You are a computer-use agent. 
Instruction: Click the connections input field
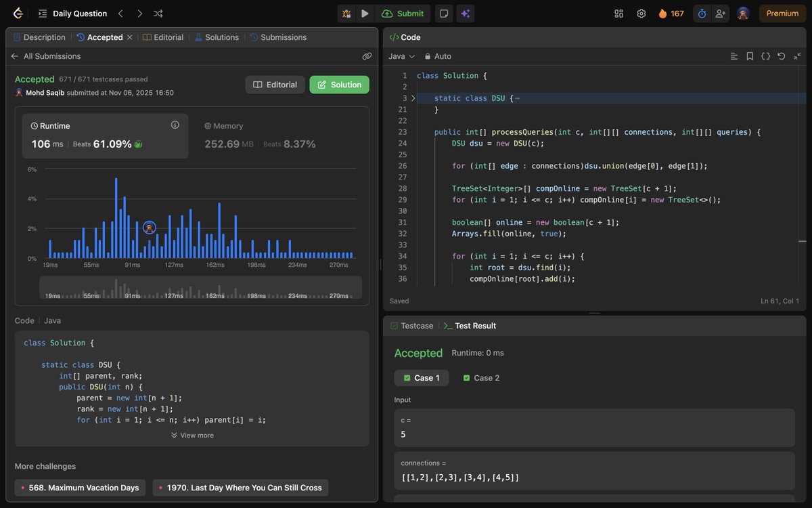point(594,470)
